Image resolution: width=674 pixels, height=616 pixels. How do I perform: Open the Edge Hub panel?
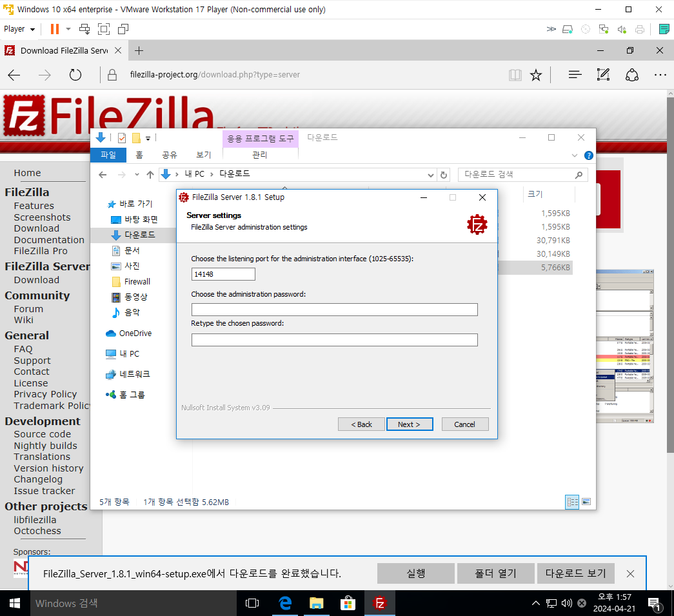[575, 75]
